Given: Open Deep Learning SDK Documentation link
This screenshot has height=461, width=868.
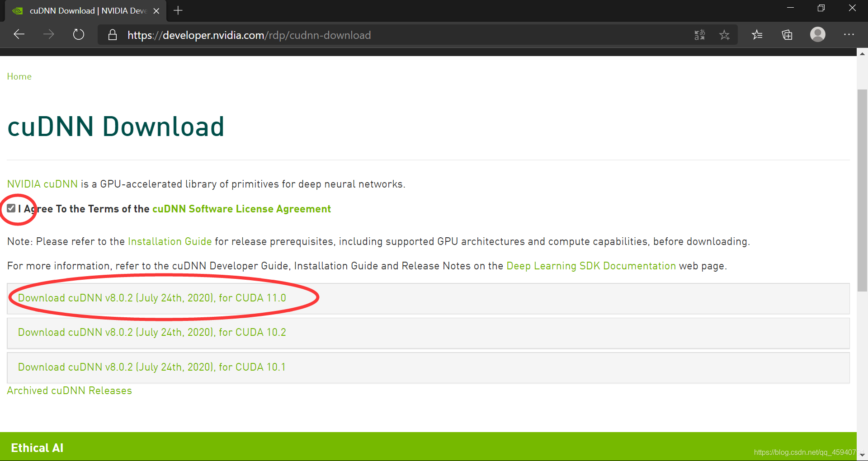Looking at the screenshot, I should point(591,266).
